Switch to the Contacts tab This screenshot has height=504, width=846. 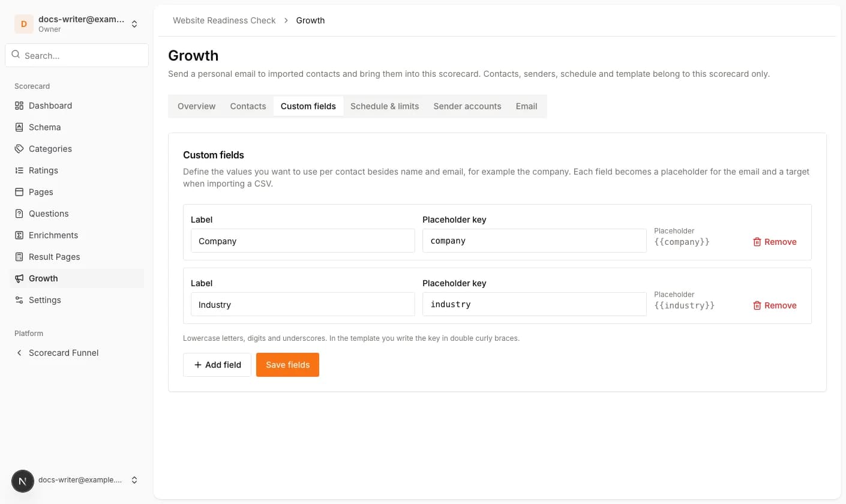248,106
